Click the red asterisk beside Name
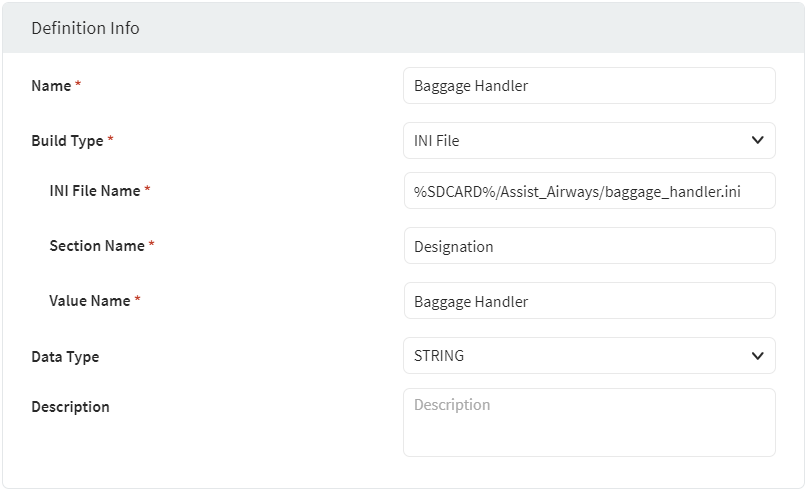The height and width of the screenshot is (489, 809). [x=78, y=86]
